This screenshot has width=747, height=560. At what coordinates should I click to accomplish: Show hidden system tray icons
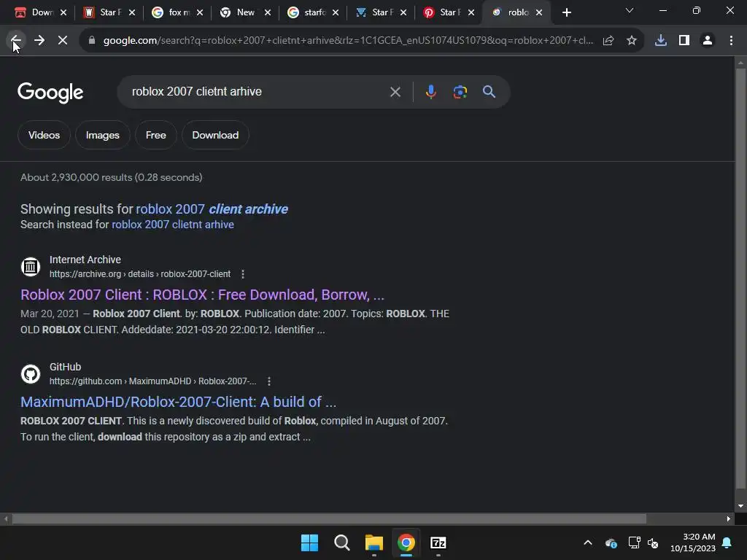588,542
